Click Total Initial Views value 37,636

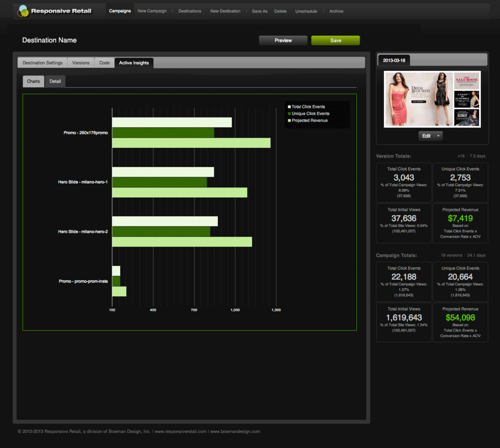(x=404, y=218)
